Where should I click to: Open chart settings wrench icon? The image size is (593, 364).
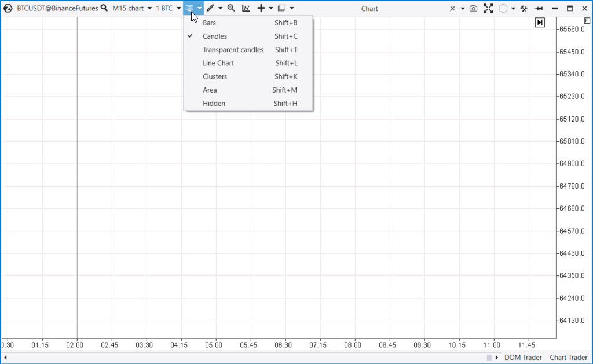[x=524, y=8]
